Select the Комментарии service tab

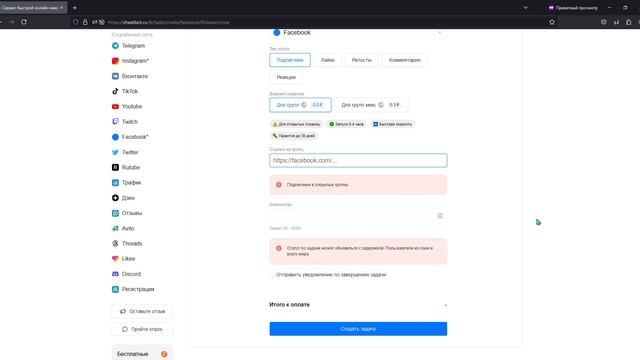(404, 60)
